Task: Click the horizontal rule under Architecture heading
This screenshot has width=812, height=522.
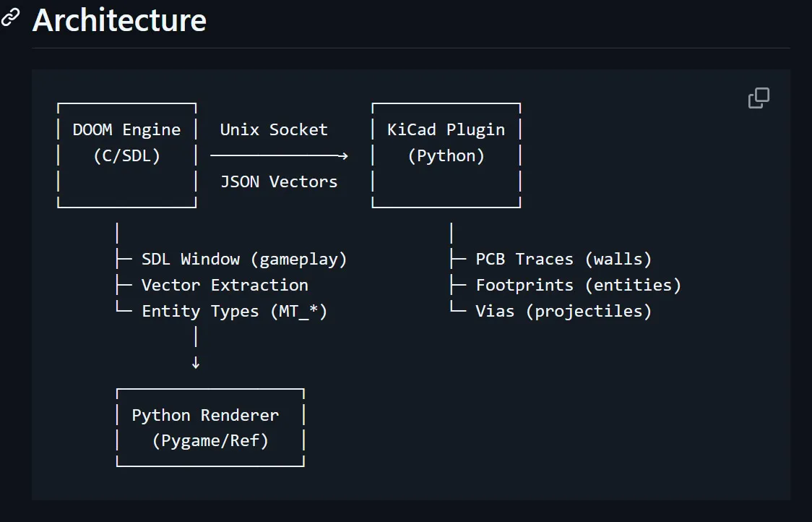Action: (x=410, y=48)
